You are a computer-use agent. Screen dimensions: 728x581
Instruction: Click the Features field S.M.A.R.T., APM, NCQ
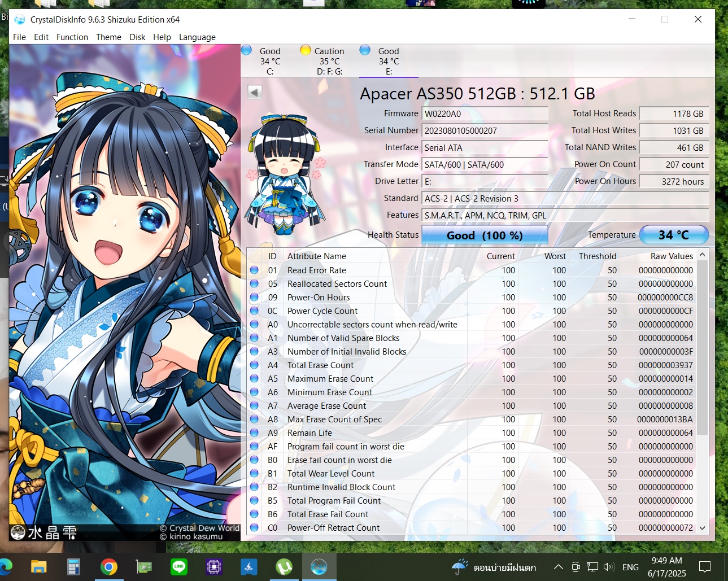[x=565, y=215]
